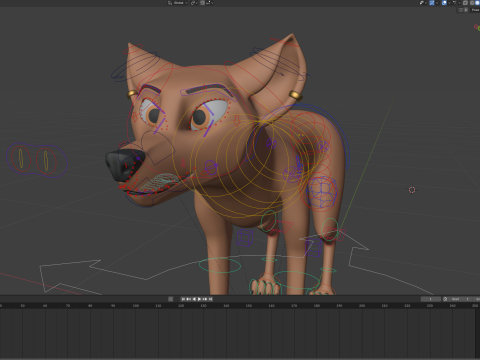Switch to solid viewport shading

[x=476, y=3]
